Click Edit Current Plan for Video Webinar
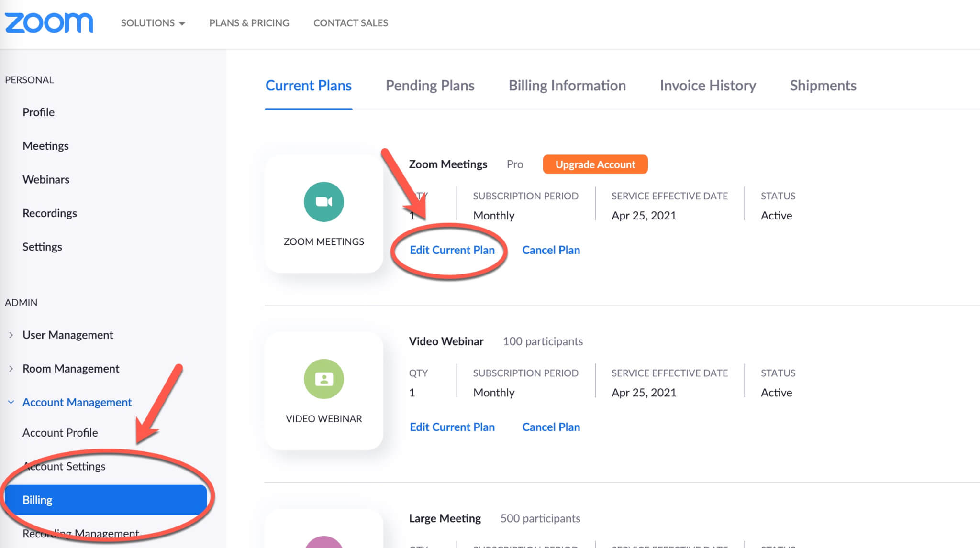This screenshot has height=548, width=980. coord(452,427)
